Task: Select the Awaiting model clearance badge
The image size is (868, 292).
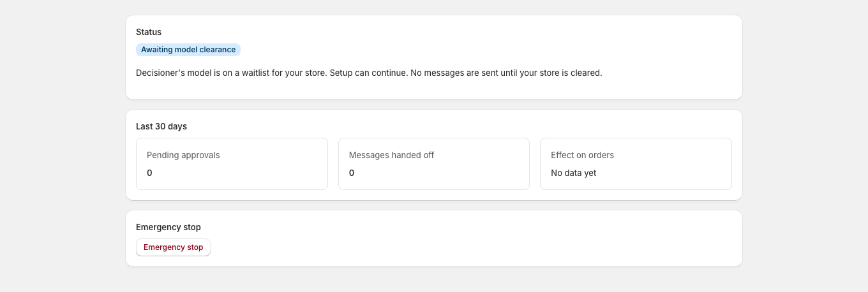Action: coord(188,50)
